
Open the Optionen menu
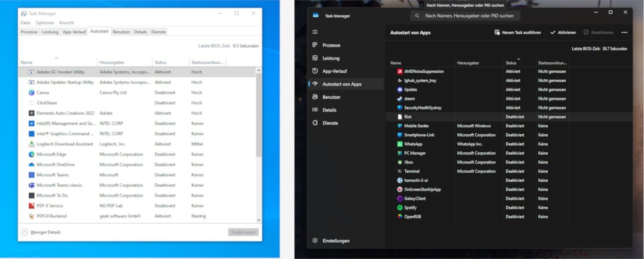(45, 23)
